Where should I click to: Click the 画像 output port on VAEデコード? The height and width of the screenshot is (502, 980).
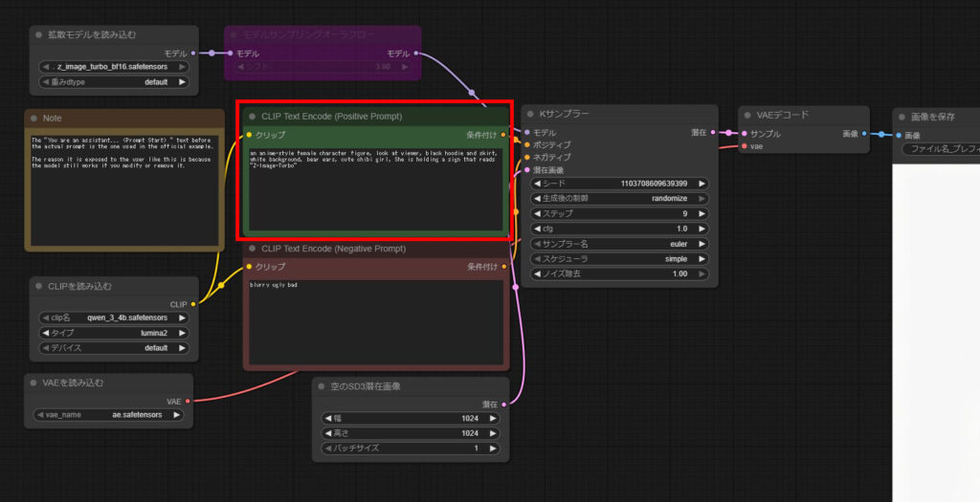pyautogui.click(x=864, y=134)
